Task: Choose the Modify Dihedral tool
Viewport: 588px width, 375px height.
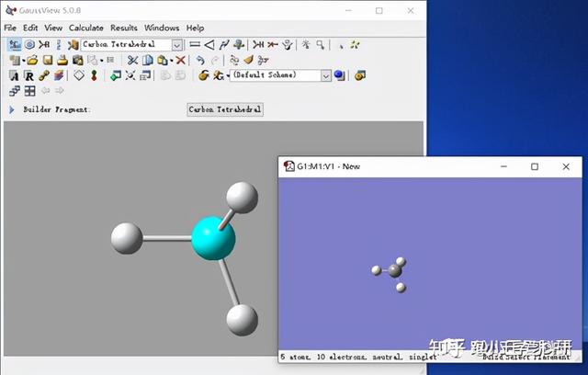Action: pyautogui.click(x=224, y=45)
